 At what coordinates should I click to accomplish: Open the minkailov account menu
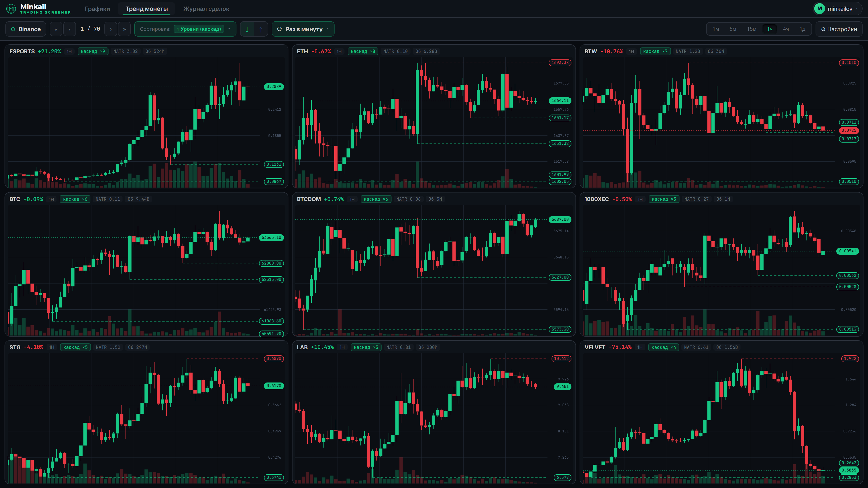point(838,9)
